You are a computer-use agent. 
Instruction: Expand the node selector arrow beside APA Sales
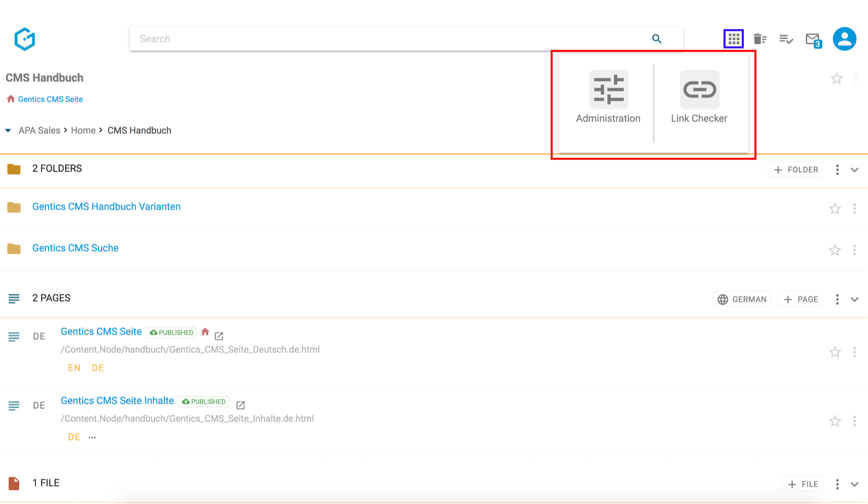(8, 131)
